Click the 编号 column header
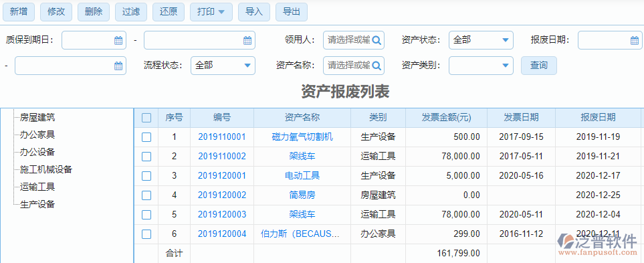The image size is (644, 263). point(222,118)
